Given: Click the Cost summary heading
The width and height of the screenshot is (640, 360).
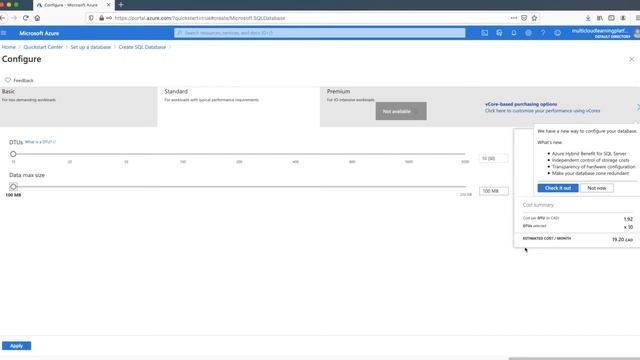Looking at the screenshot, I should [x=538, y=205].
